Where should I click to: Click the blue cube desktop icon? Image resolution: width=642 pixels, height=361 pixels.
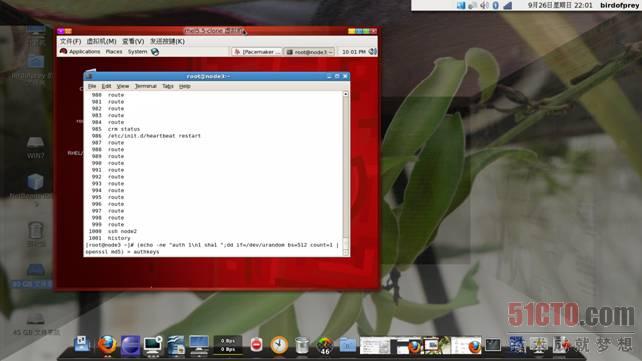(36, 181)
